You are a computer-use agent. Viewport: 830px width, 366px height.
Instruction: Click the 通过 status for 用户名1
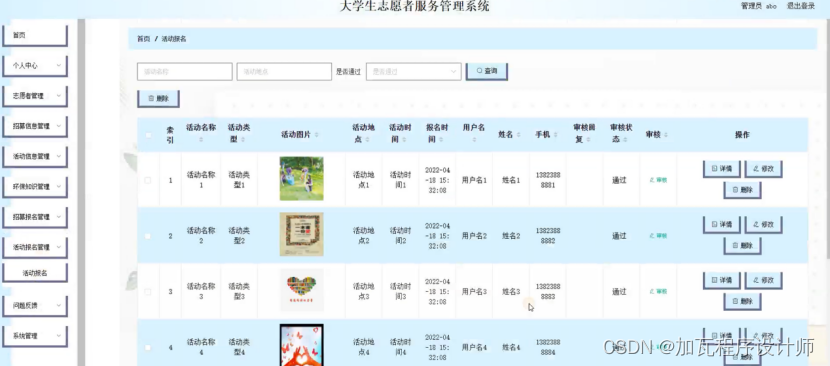[x=619, y=180]
